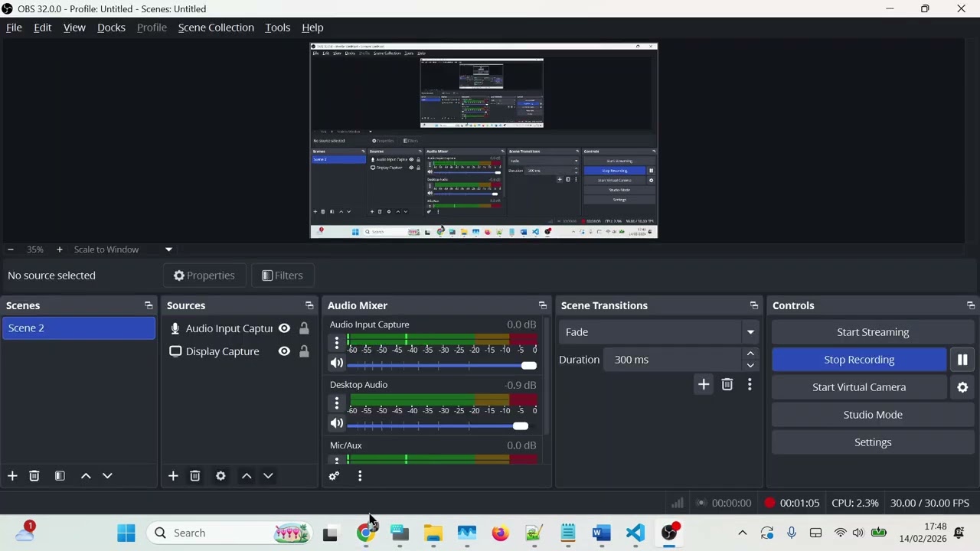Open Audio Mixer bottom options menu dots
Image resolution: width=980 pixels, height=551 pixels.
(x=360, y=476)
